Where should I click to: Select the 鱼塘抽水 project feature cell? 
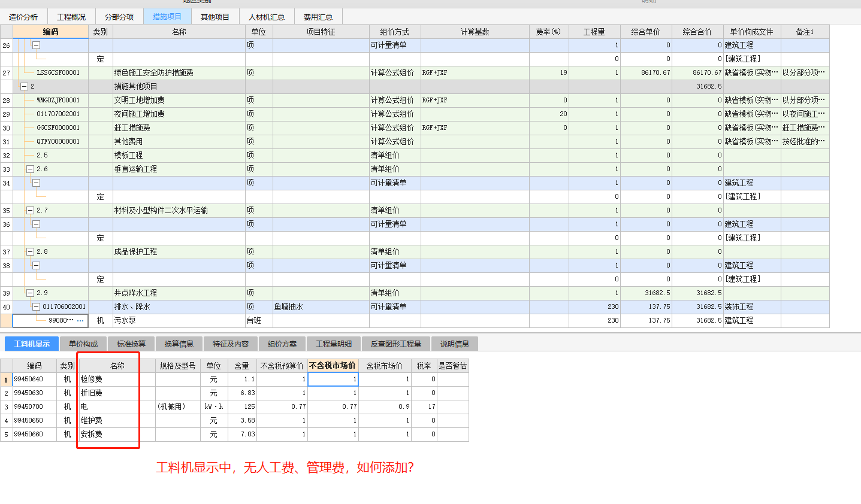(x=321, y=306)
